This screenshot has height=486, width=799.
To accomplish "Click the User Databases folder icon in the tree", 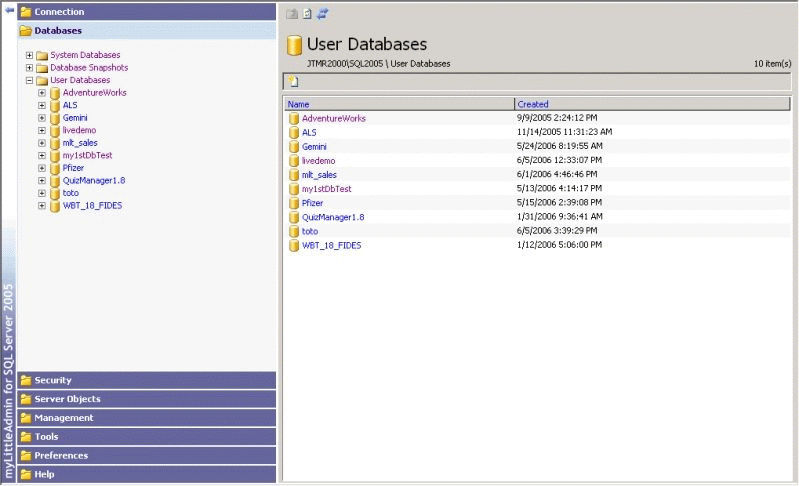I will 42,80.
